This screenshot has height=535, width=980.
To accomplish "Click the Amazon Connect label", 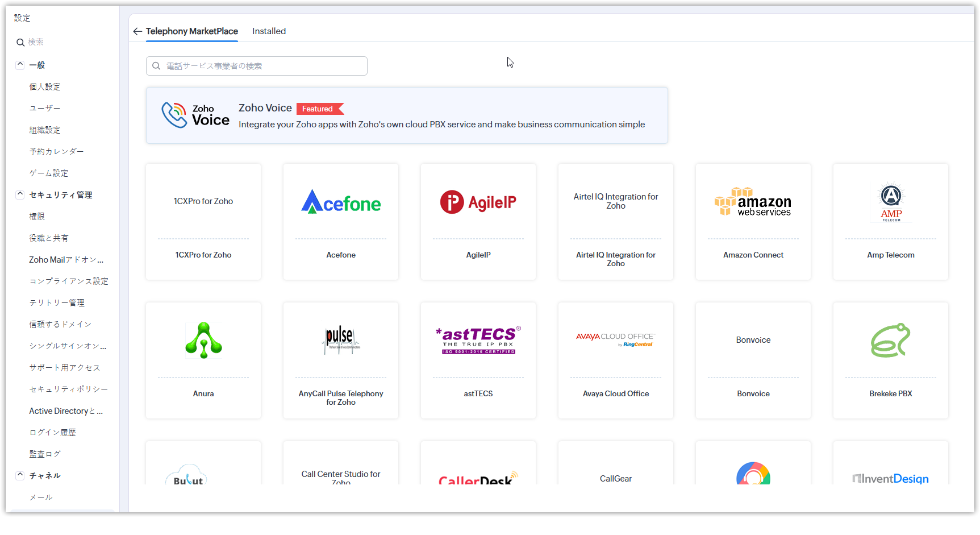I will point(753,255).
